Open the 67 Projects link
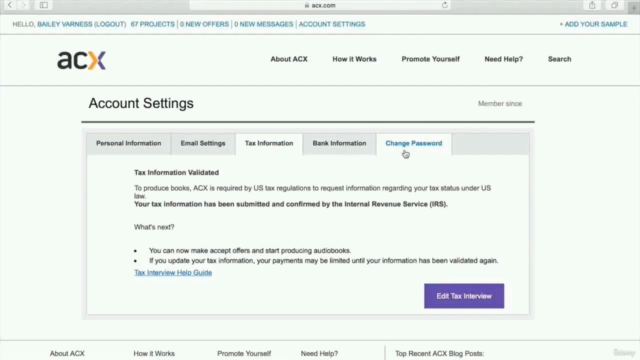 (x=153, y=24)
